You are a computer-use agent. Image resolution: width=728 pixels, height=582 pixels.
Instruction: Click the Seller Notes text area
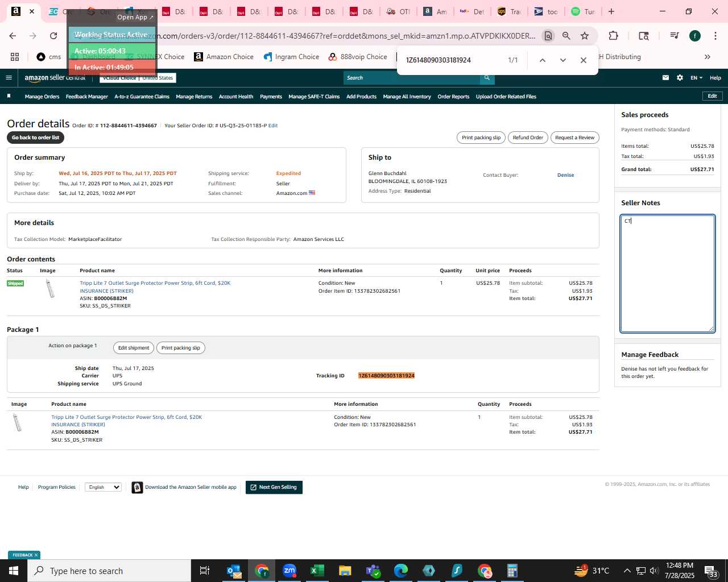(x=668, y=273)
